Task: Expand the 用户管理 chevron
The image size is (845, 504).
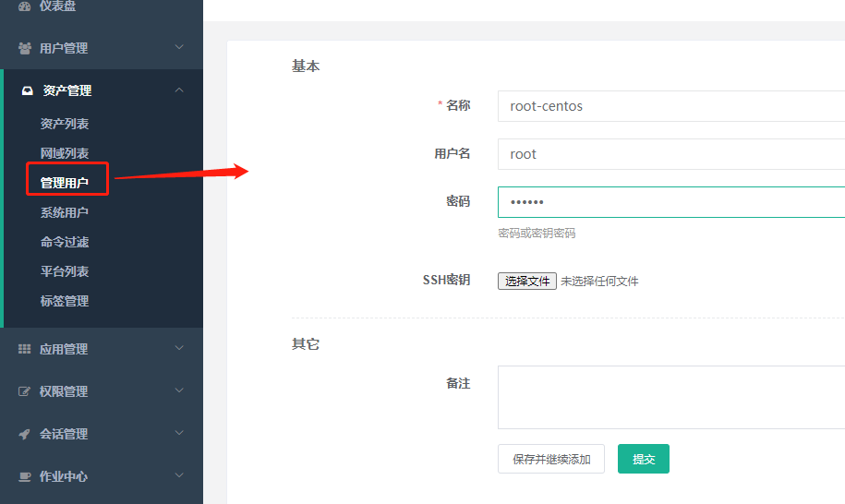Action: [x=179, y=47]
